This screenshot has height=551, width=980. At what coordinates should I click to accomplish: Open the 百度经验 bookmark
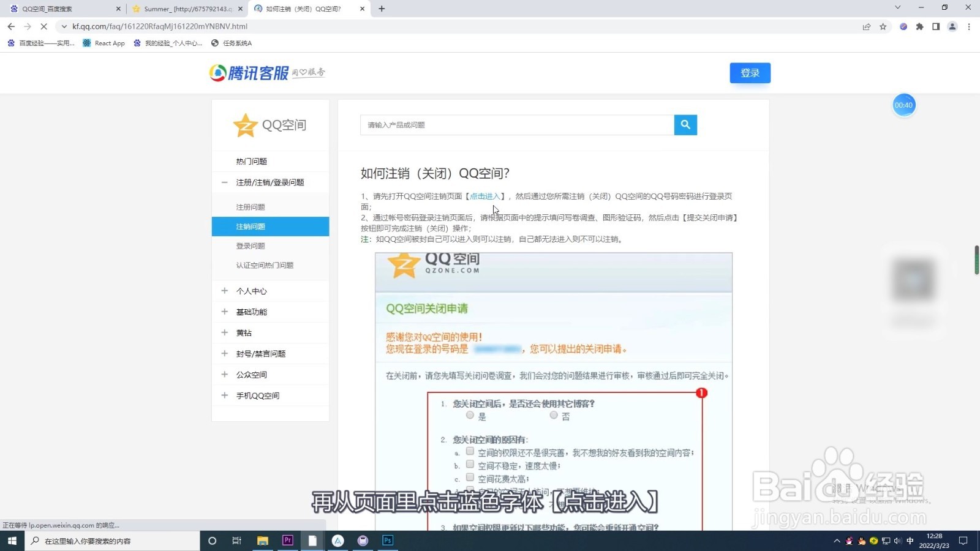pyautogui.click(x=41, y=43)
